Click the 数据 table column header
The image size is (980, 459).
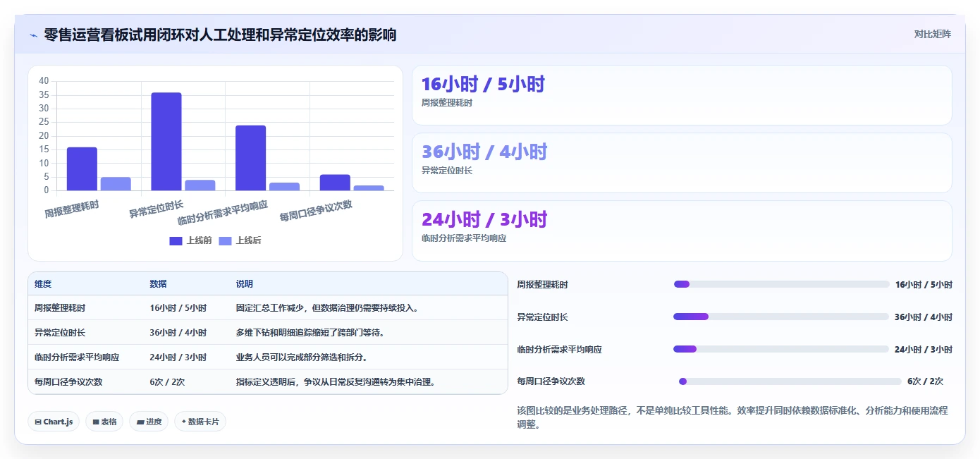[158, 284]
